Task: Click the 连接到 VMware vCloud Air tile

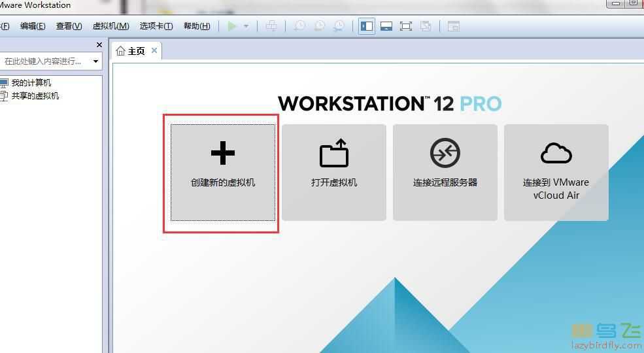Action: (556, 173)
